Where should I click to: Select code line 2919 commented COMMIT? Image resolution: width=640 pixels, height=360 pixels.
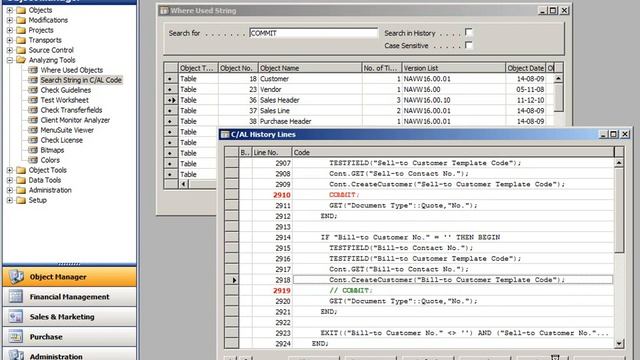pyautogui.click(x=419, y=291)
